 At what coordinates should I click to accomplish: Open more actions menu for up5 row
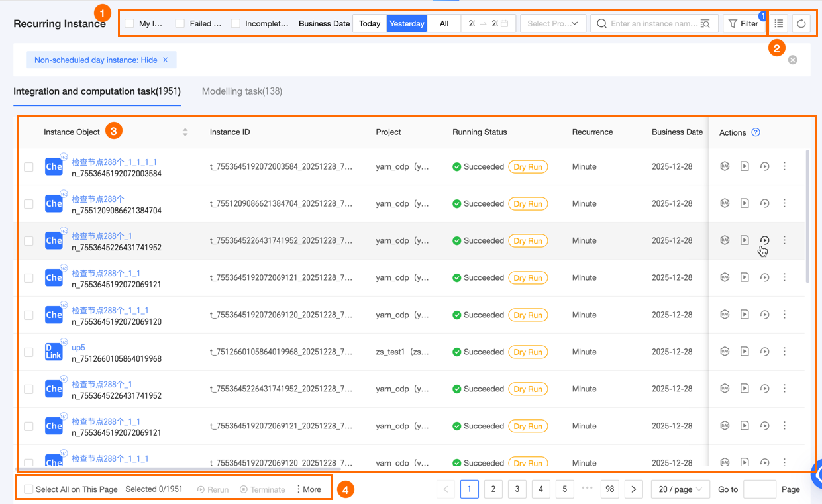[784, 352]
